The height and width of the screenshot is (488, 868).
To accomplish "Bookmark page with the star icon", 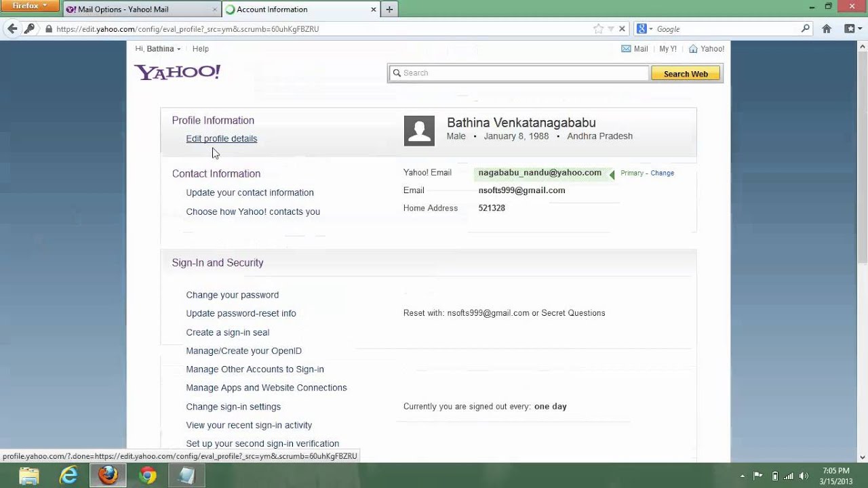I will (x=598, y=29).
